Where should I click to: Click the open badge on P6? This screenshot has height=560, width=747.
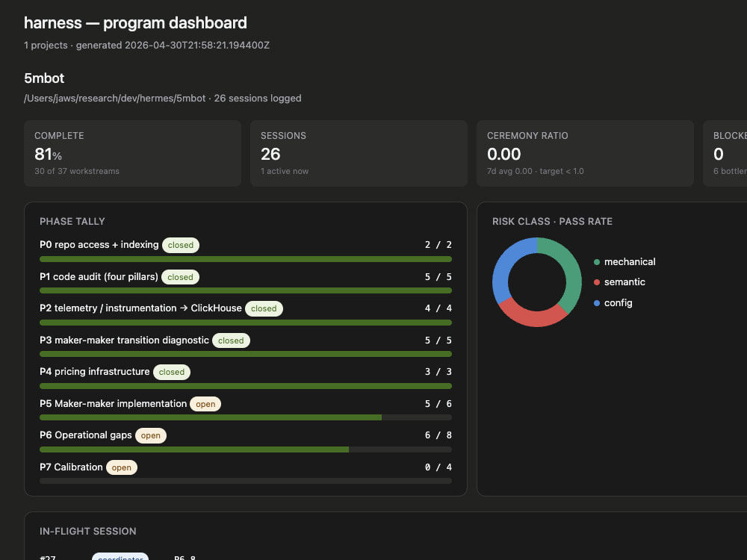tap(151, 435)
